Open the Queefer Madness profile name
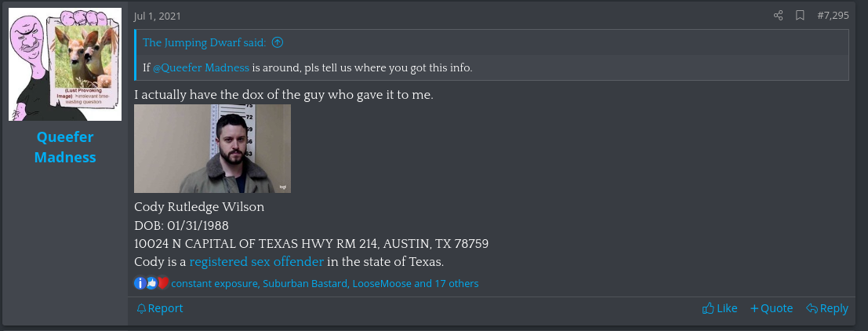This screenshot has height=331, width=868. coord(65,147)
